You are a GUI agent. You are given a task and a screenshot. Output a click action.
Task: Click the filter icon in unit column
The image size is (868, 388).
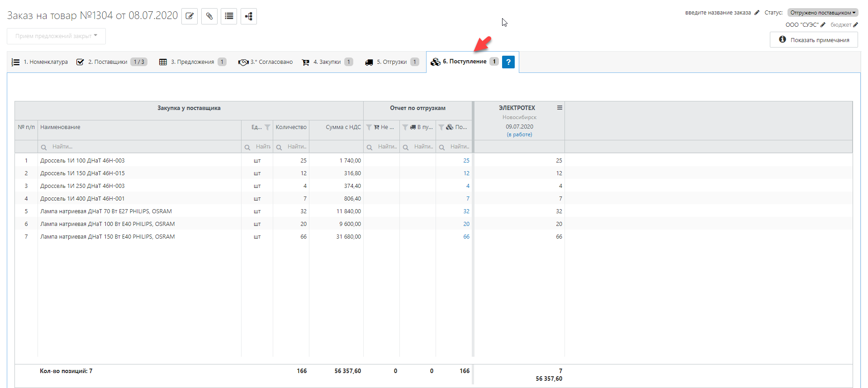[x=267, y=127]
